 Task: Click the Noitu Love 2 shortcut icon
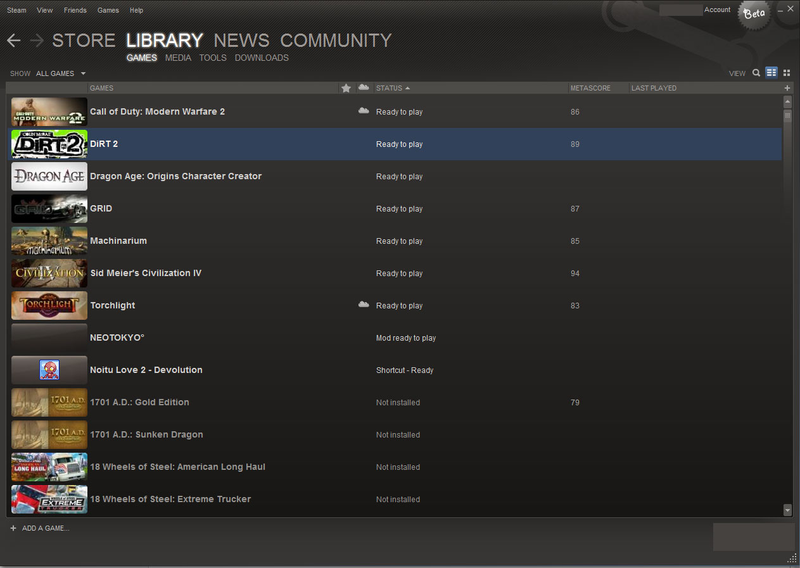click(x=49, y=369)
